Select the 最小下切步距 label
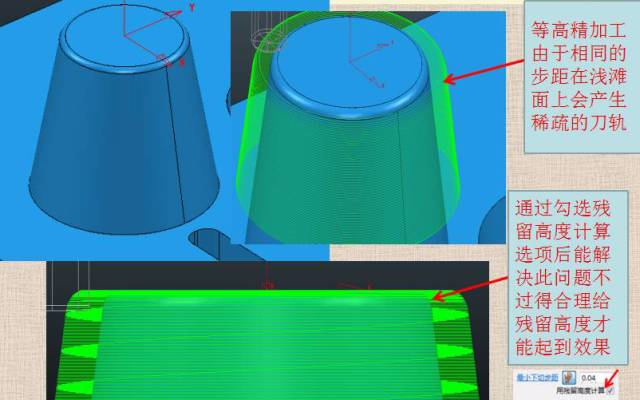Screen dimensions: 640x400 pyautogui.click(x=536, y=379)
